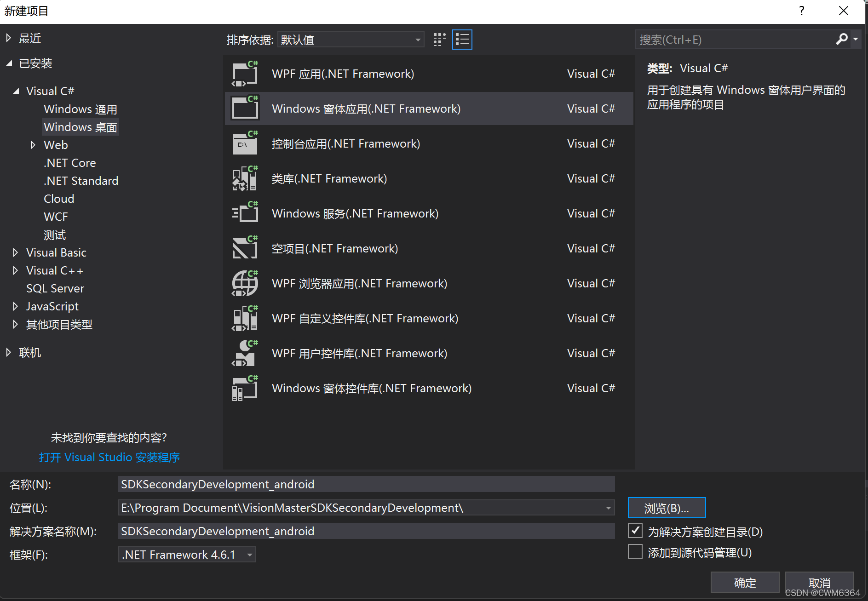Select 测试 category
868x601 pixels.
click(55, 235)
